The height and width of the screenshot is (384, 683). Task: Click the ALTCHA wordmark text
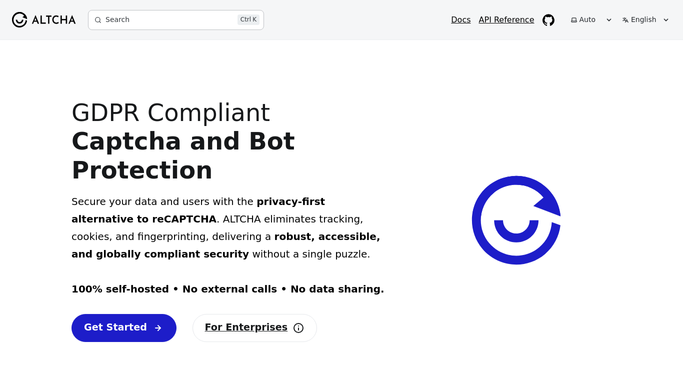54,20
